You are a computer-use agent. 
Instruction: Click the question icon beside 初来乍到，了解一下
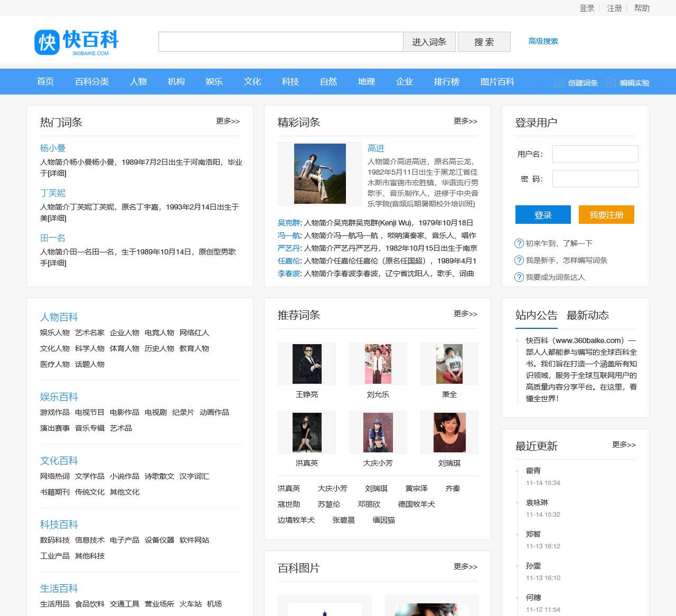tap(519, 243)
